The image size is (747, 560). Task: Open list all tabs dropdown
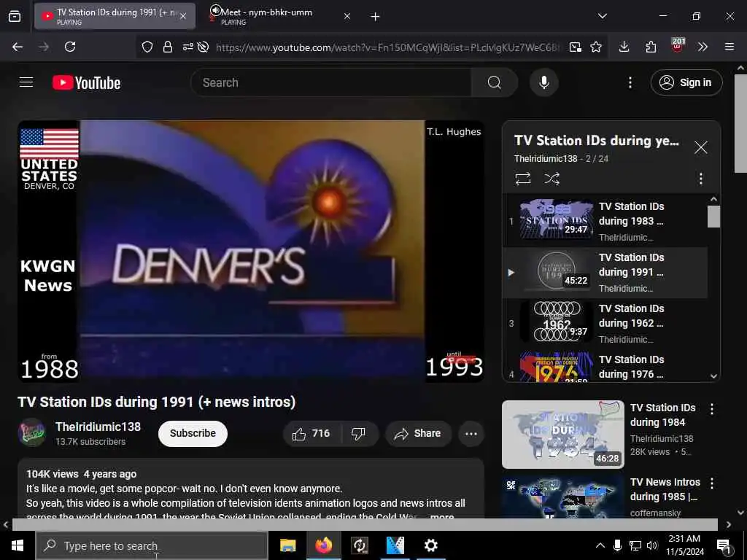tap(602, 16)
